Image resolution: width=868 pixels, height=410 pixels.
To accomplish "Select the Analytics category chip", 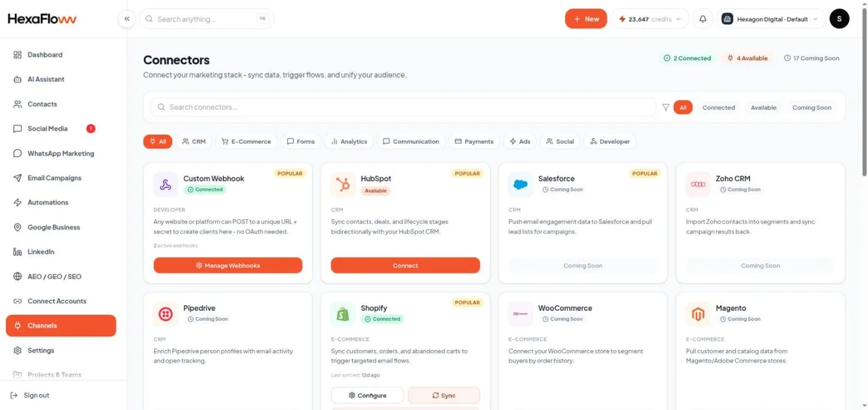I will (x=348, y=141).
